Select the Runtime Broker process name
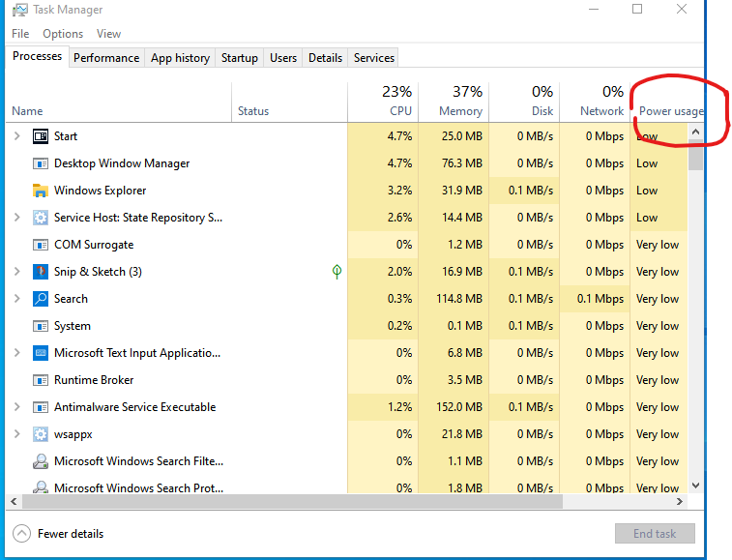 click(x=94, y=380)
